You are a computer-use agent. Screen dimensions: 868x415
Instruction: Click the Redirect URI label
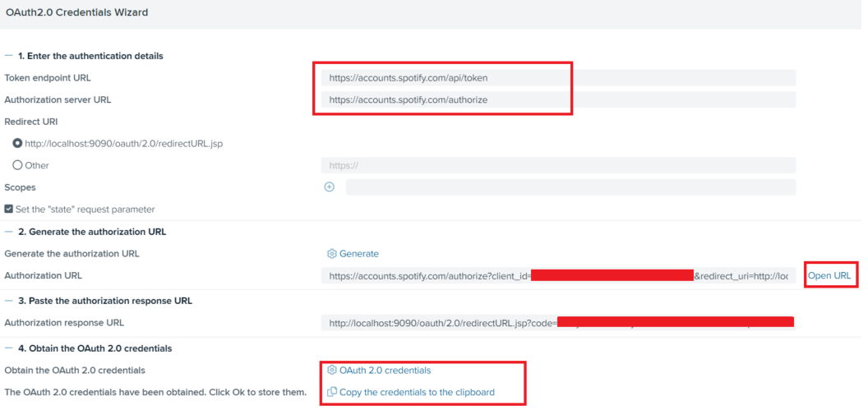click(31, 122)
